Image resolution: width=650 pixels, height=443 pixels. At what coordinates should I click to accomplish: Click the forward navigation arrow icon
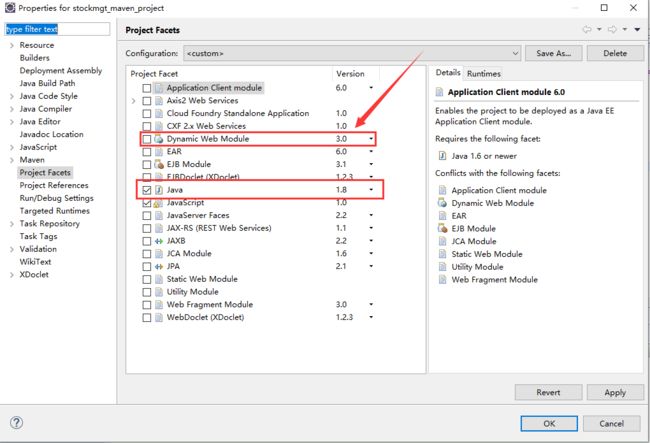click(612, 29)
